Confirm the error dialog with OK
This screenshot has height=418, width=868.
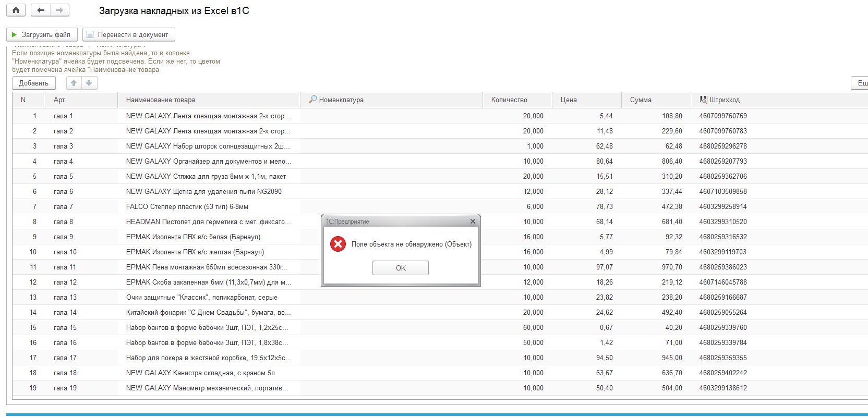[x=401, y=268]
